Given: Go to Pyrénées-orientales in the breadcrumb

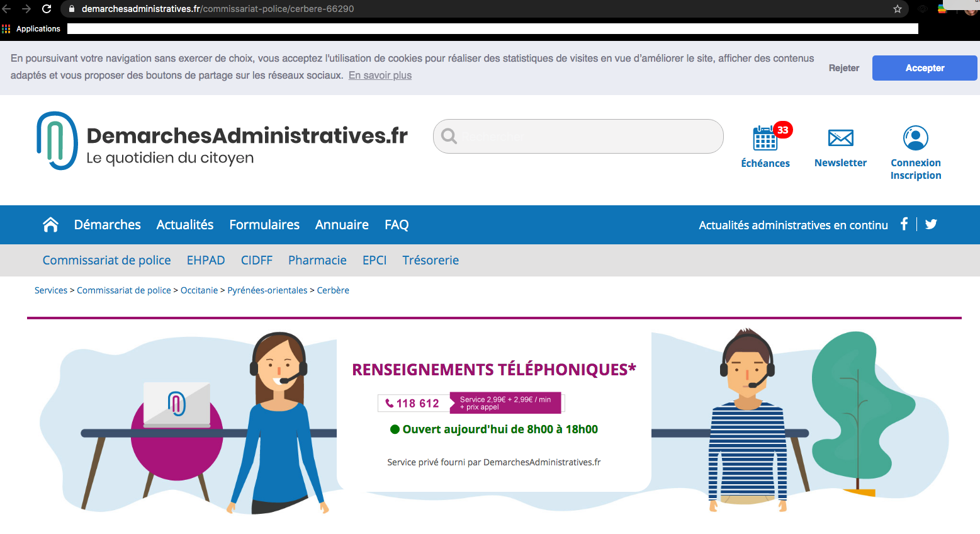Looking at the screenshot, I should (x=268, y=290).
